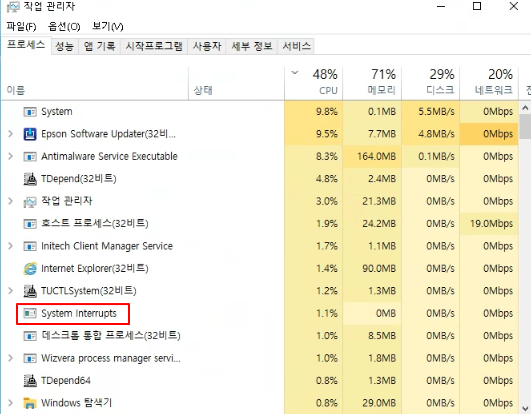Click the Task Manager title bar icon
The width and height of the screenshot is (531, 414).
coord(13,7)
